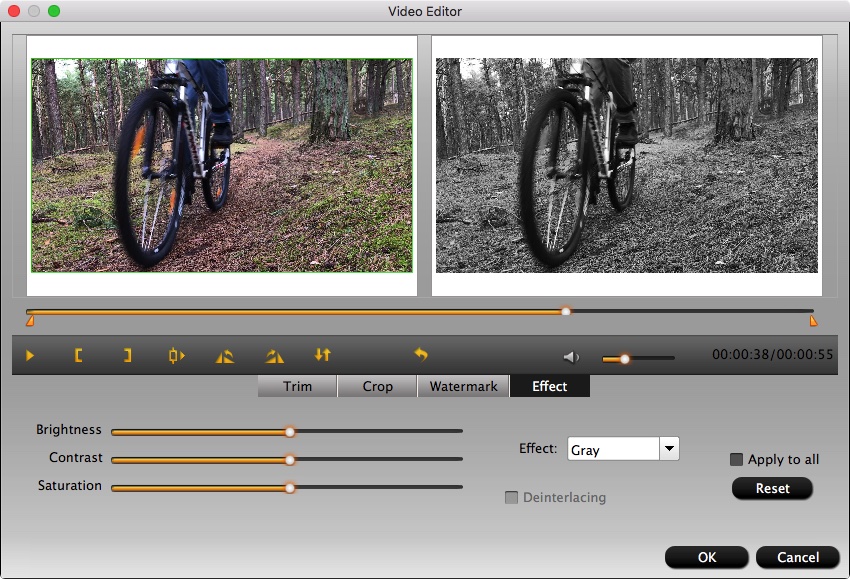This screenshot has width=850, height=579.
Task: Set trim end with right bracket icon
Action: coord(127,355)
